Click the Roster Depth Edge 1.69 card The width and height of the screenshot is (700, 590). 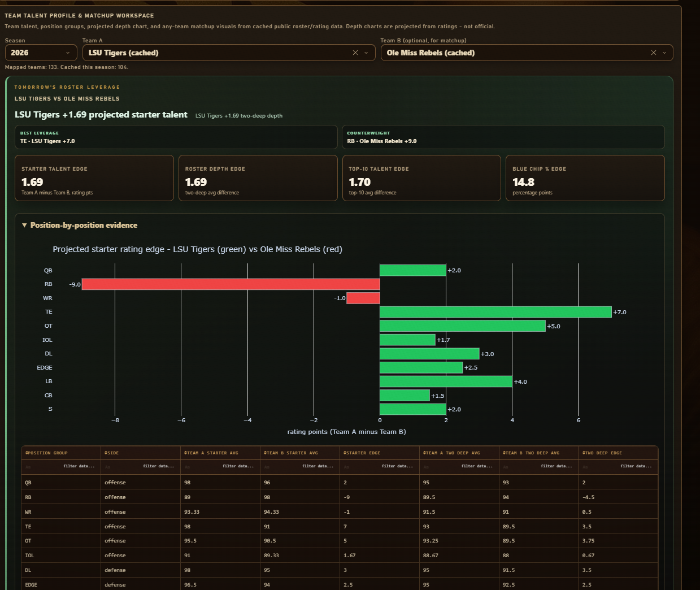[x=258, y=178]
